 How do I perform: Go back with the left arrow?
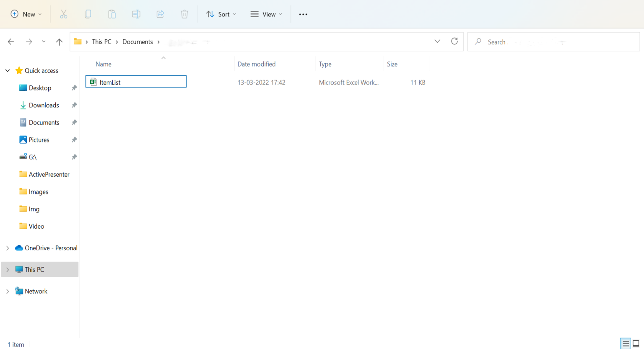pos(11,41)
